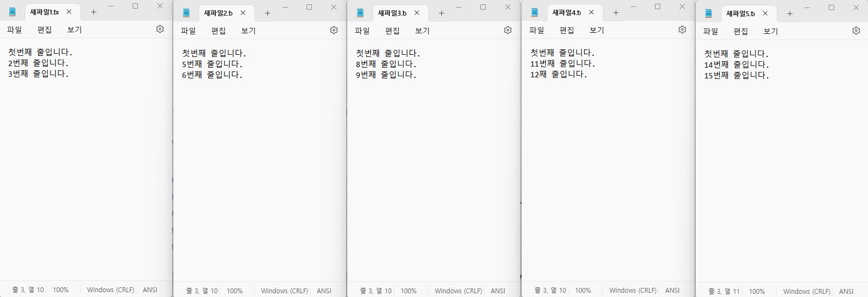
Task: Open settings gear in 새파일1 Notepad window
Action: click(160, 29)
